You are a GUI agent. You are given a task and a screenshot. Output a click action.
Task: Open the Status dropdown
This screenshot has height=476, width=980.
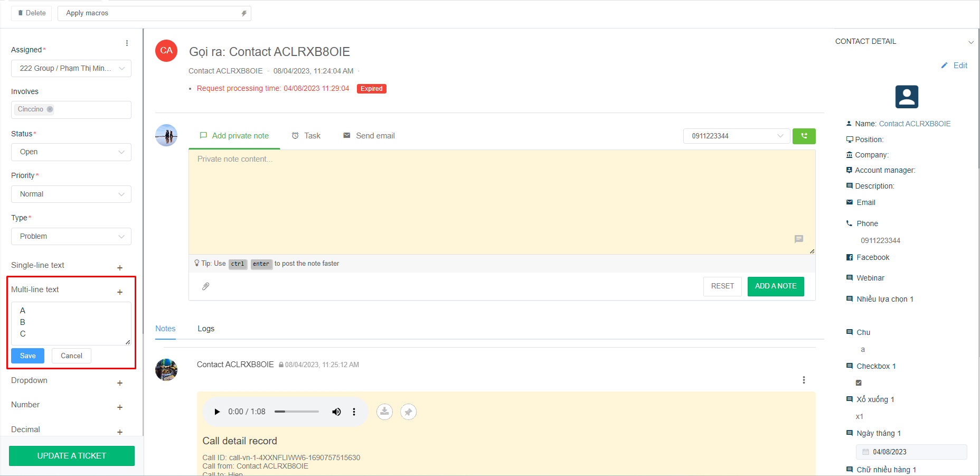(71, 152)
